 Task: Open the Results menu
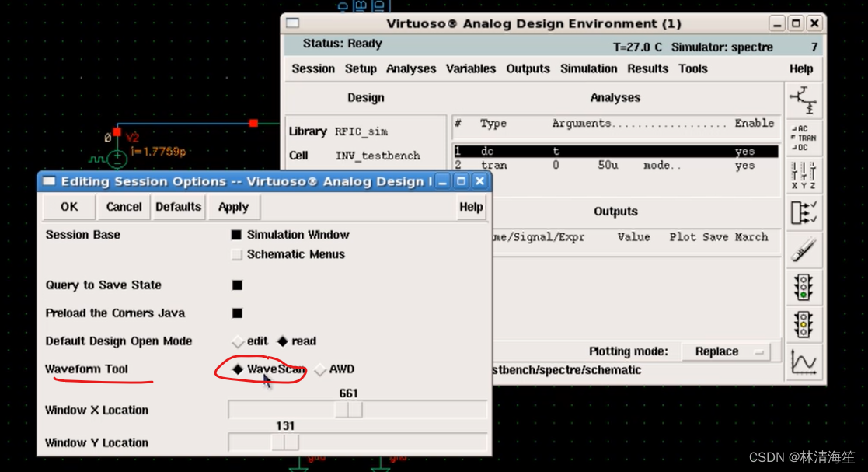pyautogui.click(x=647, y=68)
